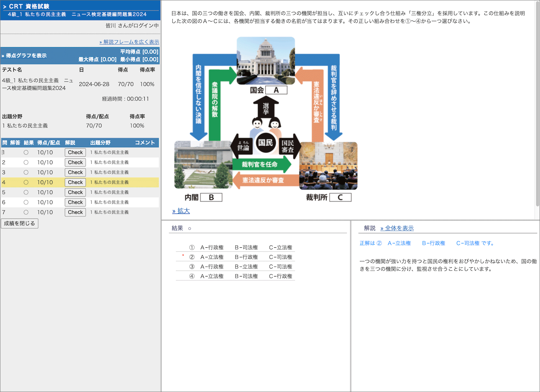Viewport: 540px width, 392px height.
Task: Click result circle in highlighted question 4 row
Action: click(x=26, y=183)
